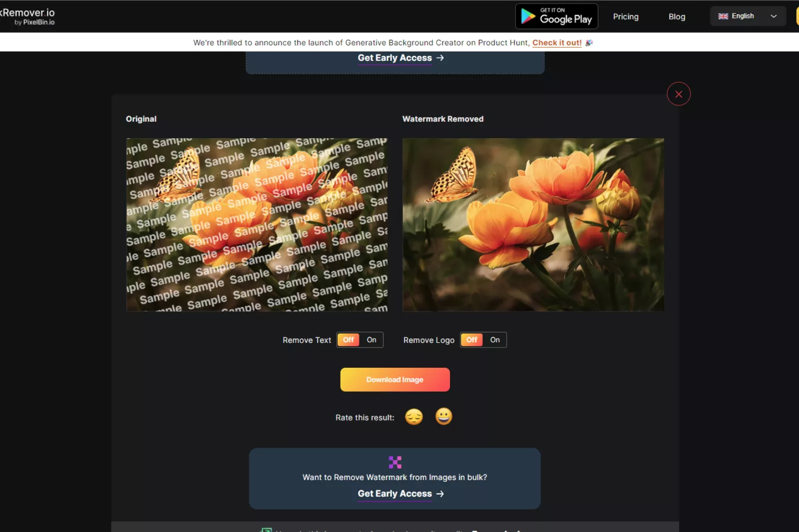Click the lower Get Early Access link
The image size is (799, 532).
[x=395, y=494]
